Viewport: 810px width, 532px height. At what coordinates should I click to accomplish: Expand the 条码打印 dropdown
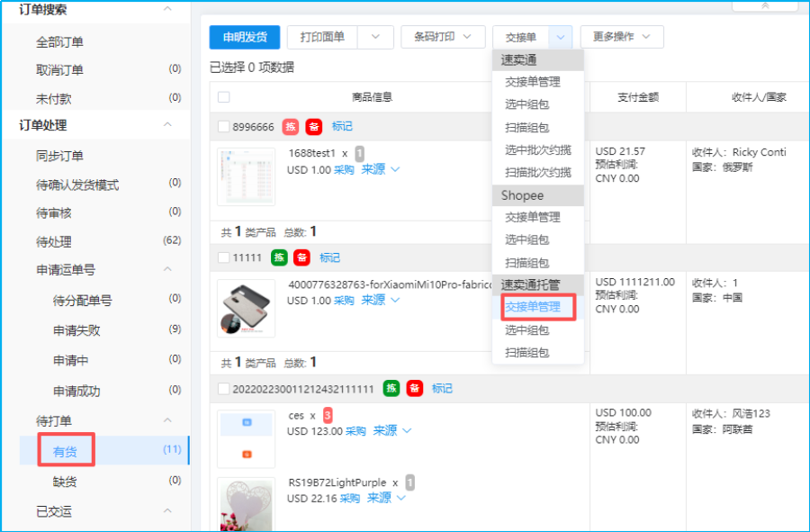(x=469, y=37)
